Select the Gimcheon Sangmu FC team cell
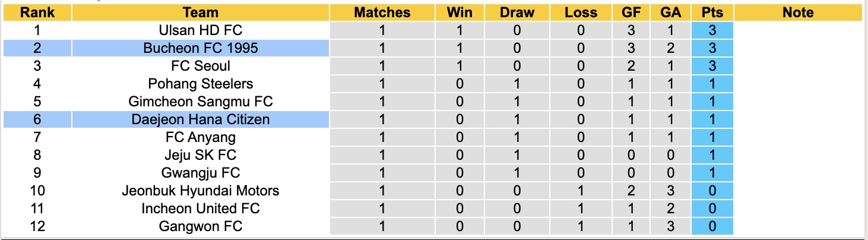 click(x=201, y=102)
